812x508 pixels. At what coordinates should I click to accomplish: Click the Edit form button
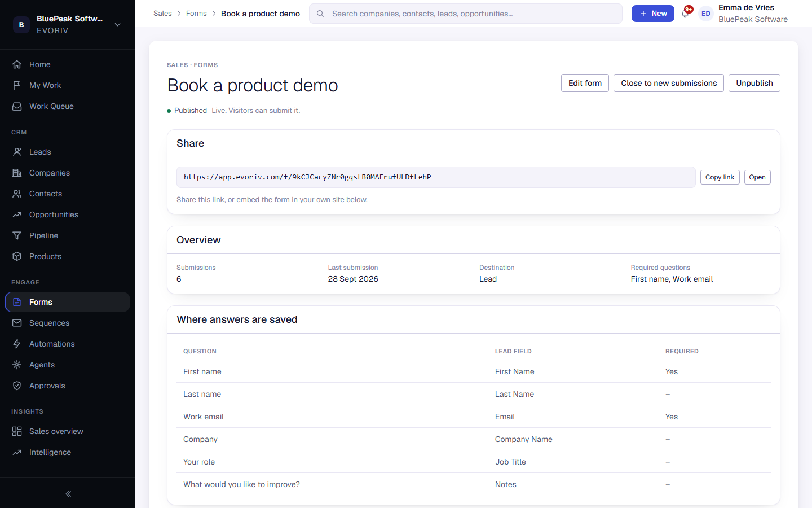[x=585, y=83]
